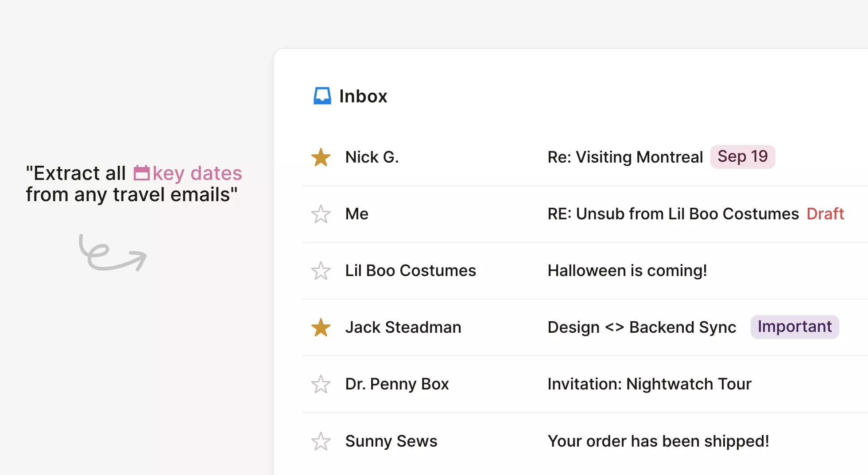The image size is (868, 475).
Task: Click the blue Inbox tray icon
Action: pyautogui.click(x=322, y=96)
